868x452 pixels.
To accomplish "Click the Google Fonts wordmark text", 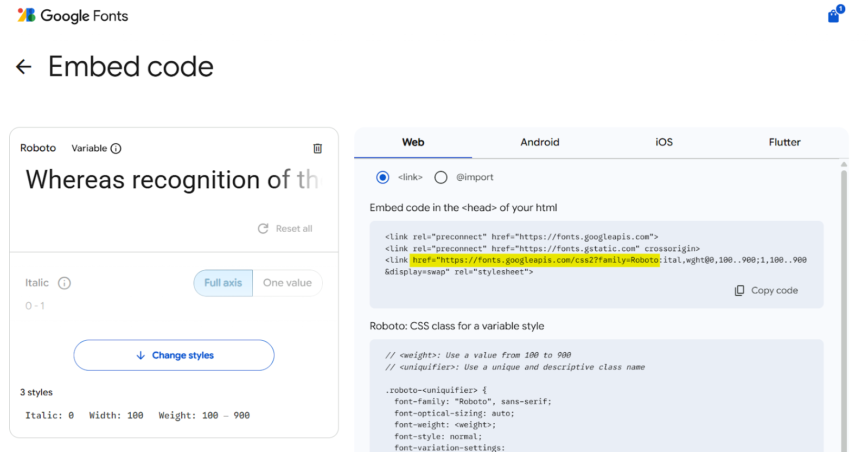I will click(x=84, y=16).
